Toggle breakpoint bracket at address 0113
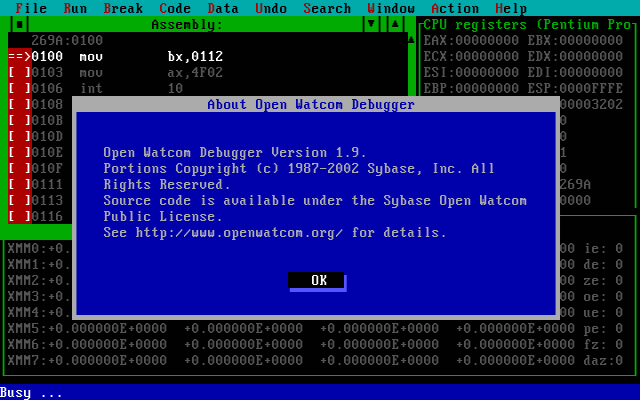This screenshot has width=640, height=400. coord(20,200)
